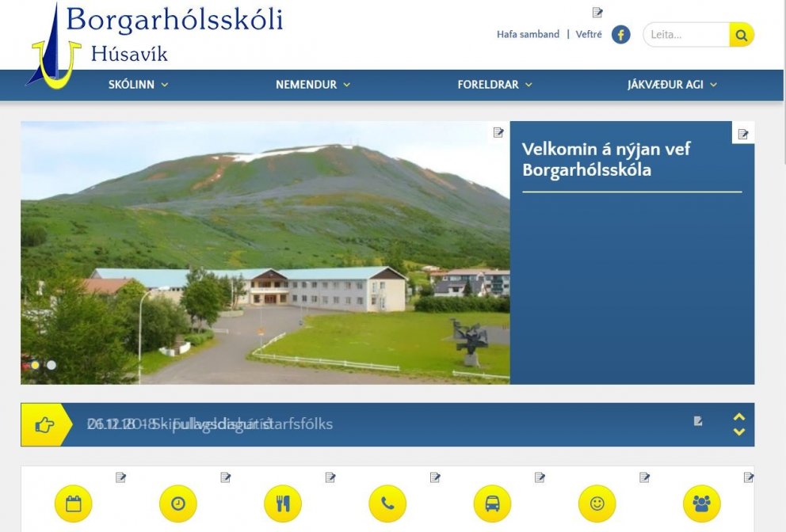Click the thumbs-up news ticker icon
The width and height of the screenshot is (786, 532).
(44, 424)
